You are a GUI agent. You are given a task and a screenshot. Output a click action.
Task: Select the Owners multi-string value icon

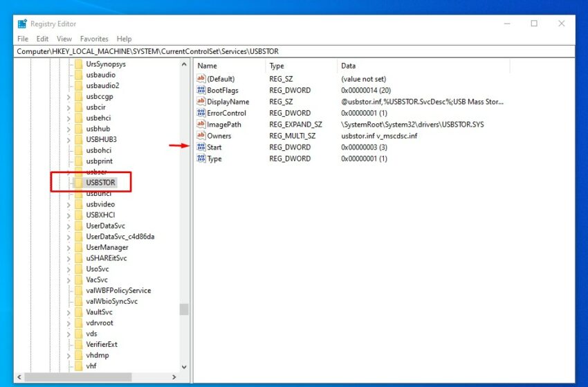point(201,136)
